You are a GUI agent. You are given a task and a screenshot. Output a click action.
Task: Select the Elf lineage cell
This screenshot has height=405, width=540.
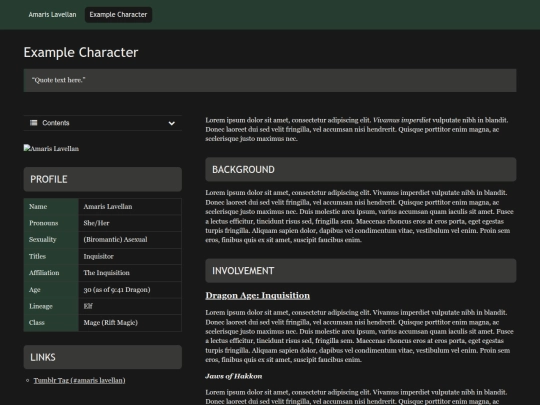130,306
